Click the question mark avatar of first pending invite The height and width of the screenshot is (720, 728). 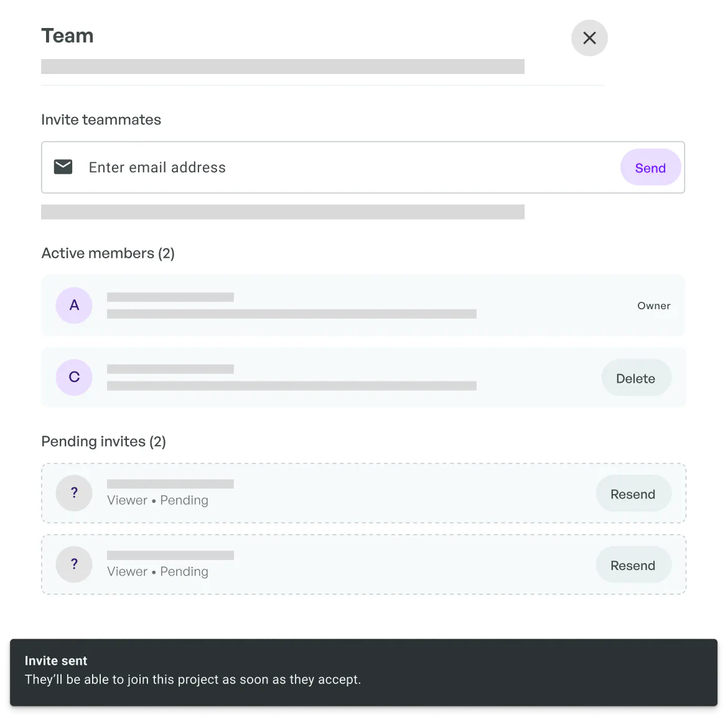[74, 493]
